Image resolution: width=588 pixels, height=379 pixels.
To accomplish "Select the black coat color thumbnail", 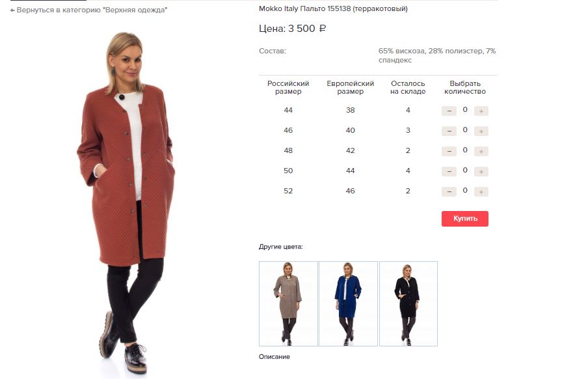I will 408,303.
